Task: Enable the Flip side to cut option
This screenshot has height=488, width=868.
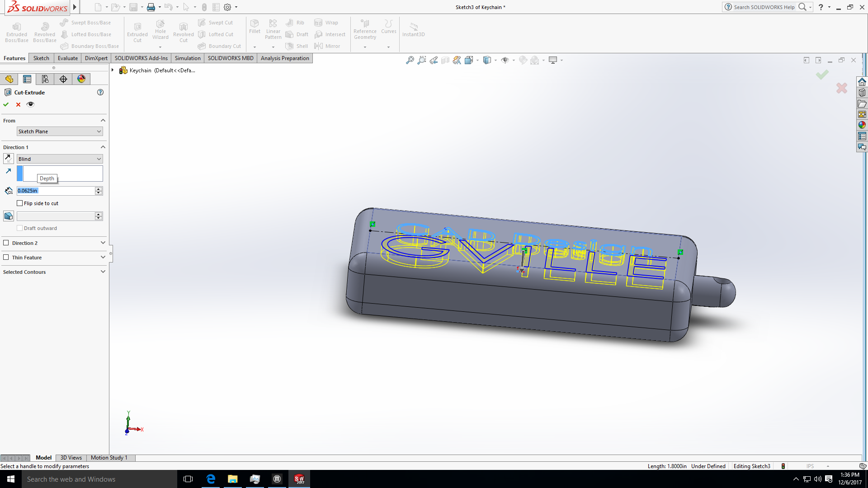Action: tap(20, 203)
